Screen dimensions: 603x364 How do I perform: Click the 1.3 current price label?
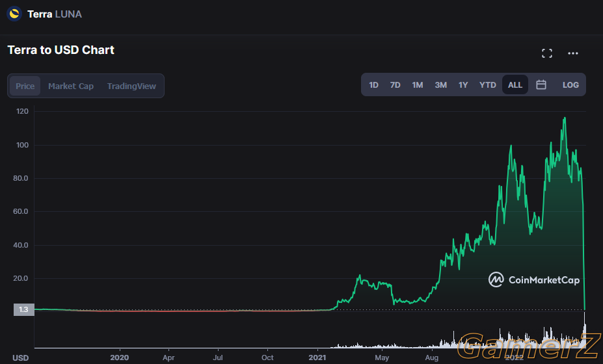24,309
